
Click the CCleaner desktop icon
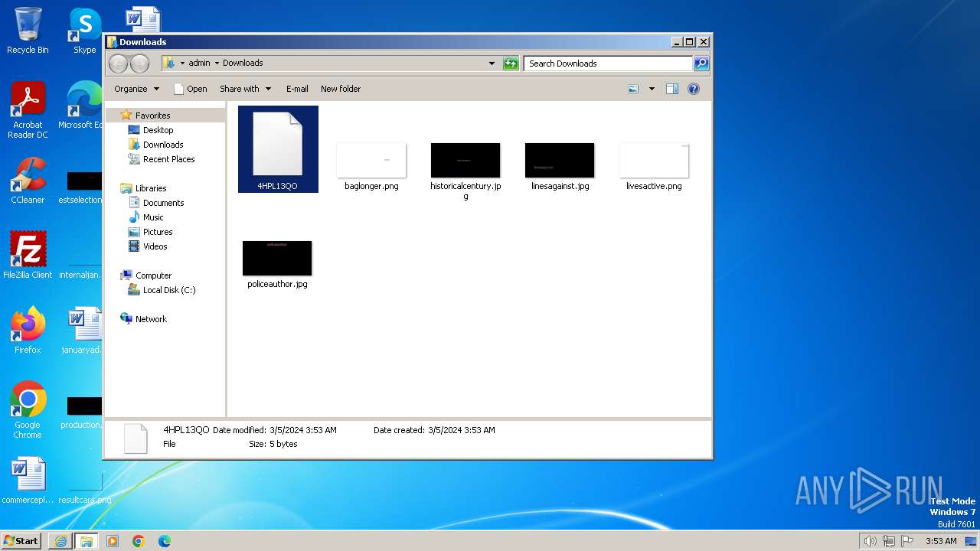click(x=28, y=181)
